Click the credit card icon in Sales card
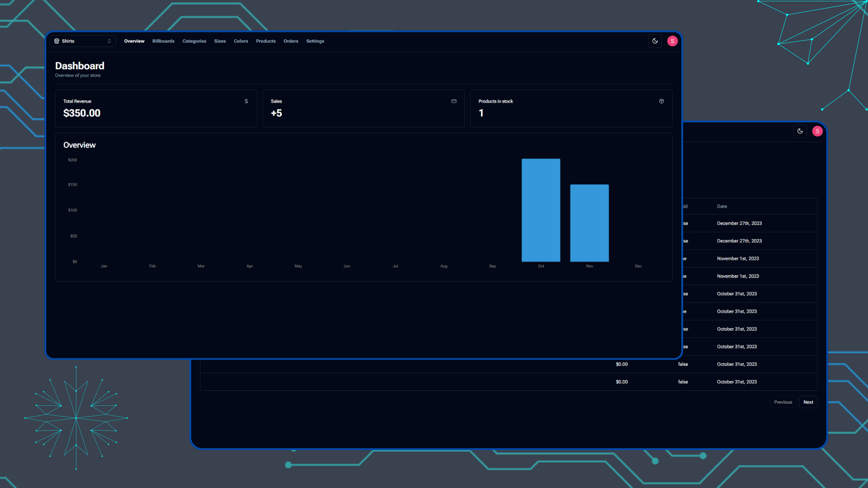The height and width of the screenshot is (488, 868). [x=453, y=101]
